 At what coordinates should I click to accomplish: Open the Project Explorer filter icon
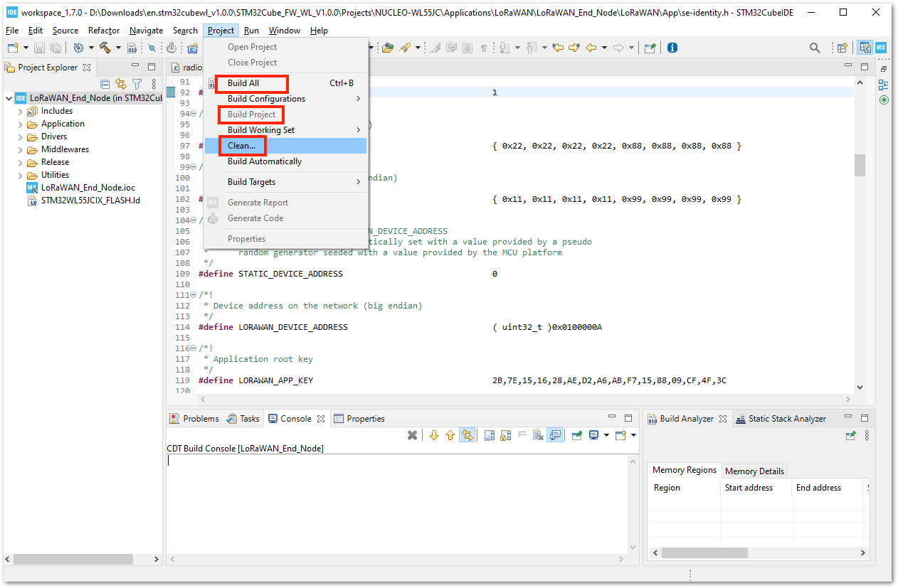click(x=137, y=84)
